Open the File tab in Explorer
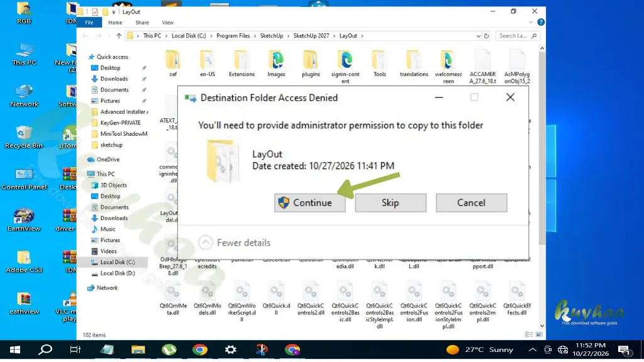The image size is (644, 362). pos(89,23)
